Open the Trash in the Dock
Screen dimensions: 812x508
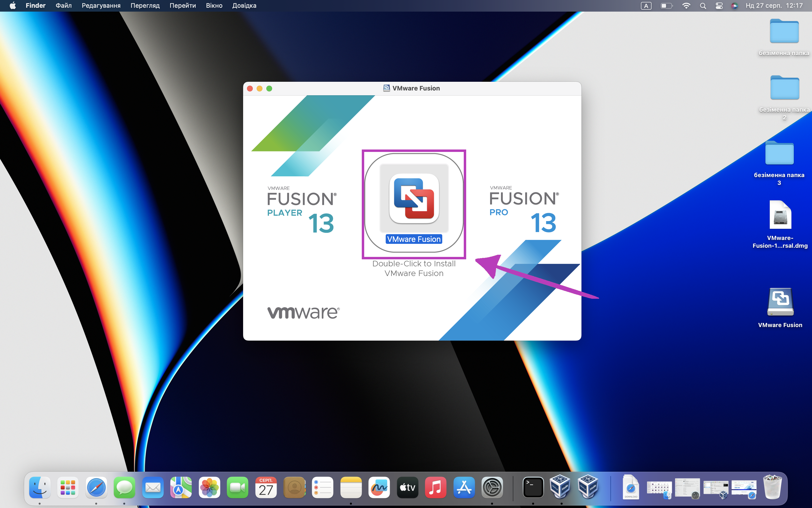click(x=772, y=487)
